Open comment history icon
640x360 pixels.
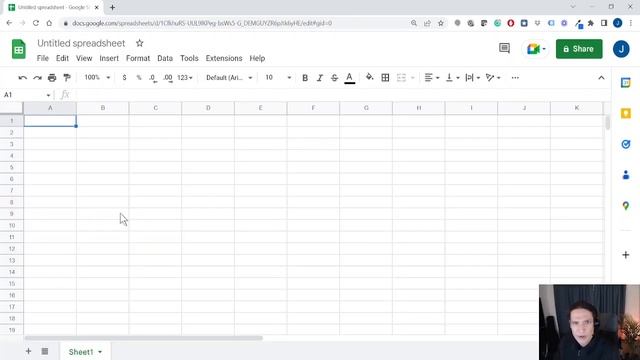pos(504,49)
